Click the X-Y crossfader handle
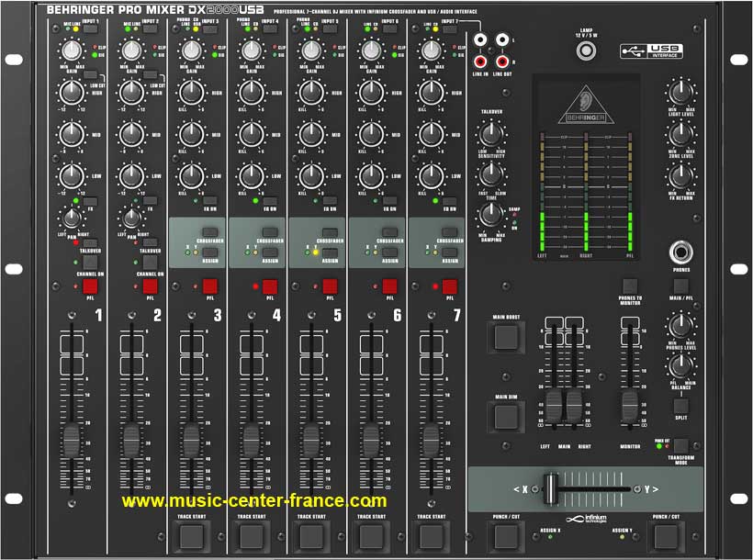This screenshot has width=753, height=560. point(551,488)
